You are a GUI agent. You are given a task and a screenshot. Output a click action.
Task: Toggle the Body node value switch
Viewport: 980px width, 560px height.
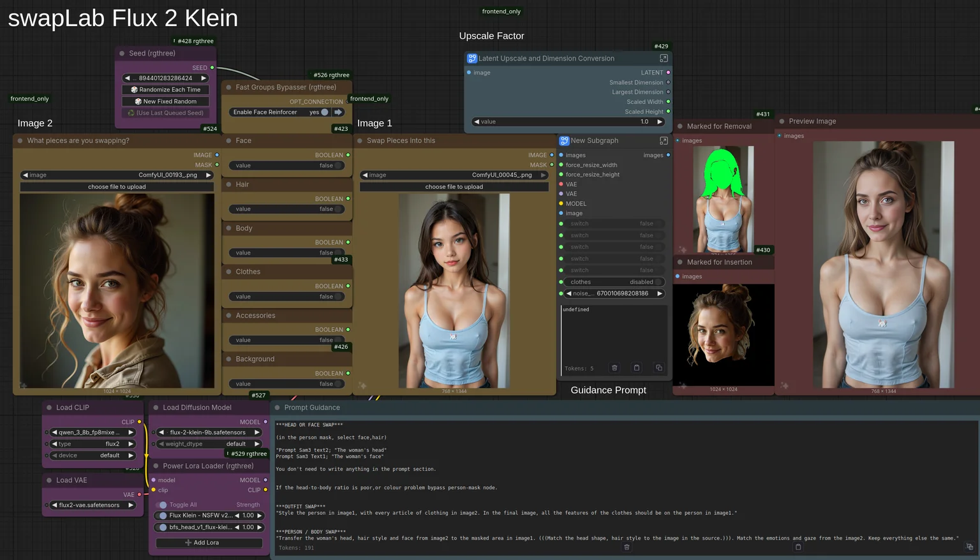(338, 253)
